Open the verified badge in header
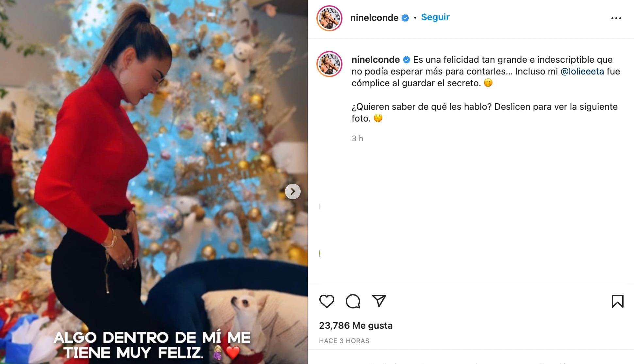This screenshot has width=634, height=364. point(405,18)
